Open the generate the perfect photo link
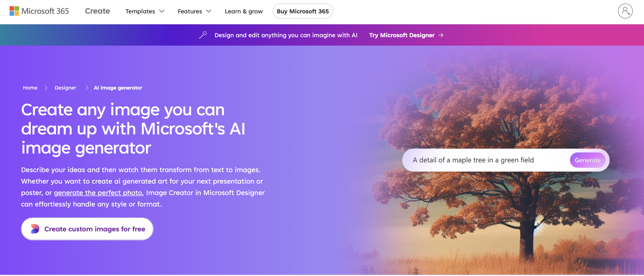Viewport: 644px width, 276px height. (98, 193)
